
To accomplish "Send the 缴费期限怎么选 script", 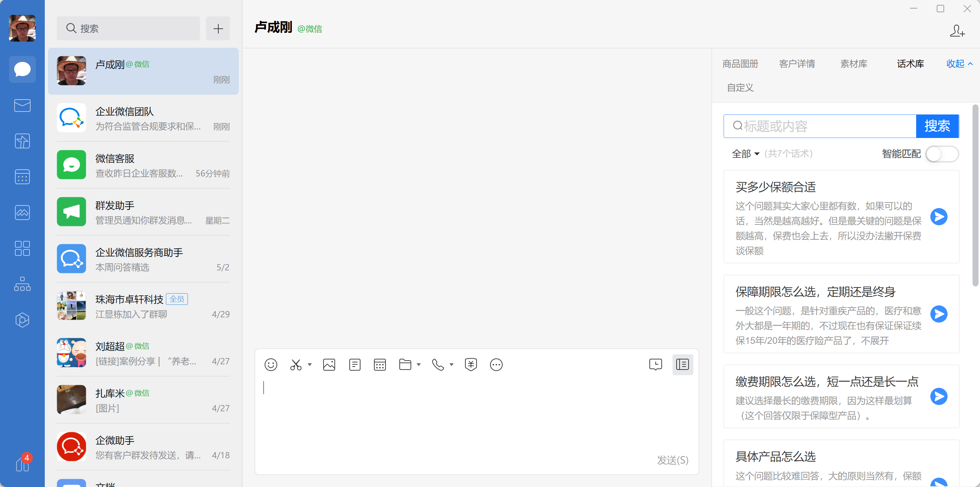I will point(939,396).
